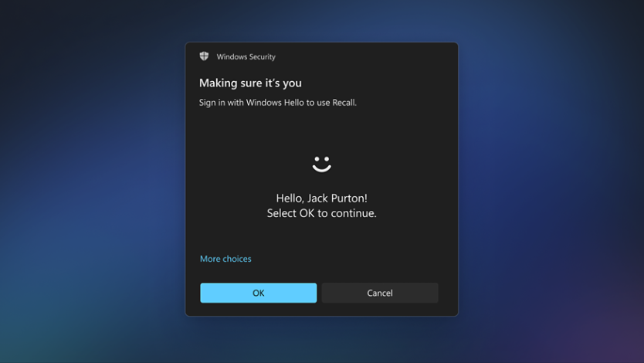Click the 'Select OK to continue.' message
Screen dimensions: 644x363
pos(321,213)
